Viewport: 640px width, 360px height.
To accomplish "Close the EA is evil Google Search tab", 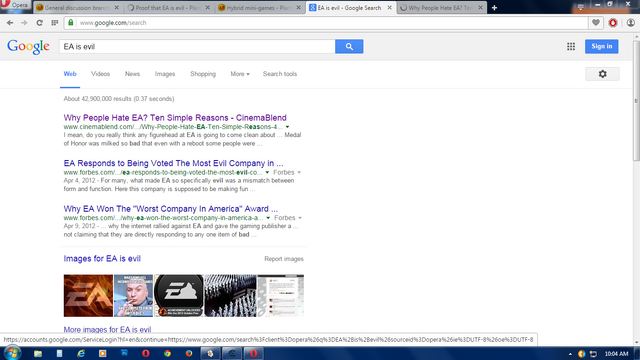I will click(389, 8).
